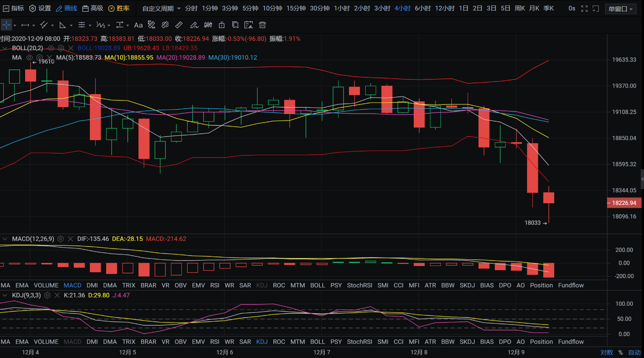
Task: Hide the MA lines using eye icon
Action: click(29, 58)
